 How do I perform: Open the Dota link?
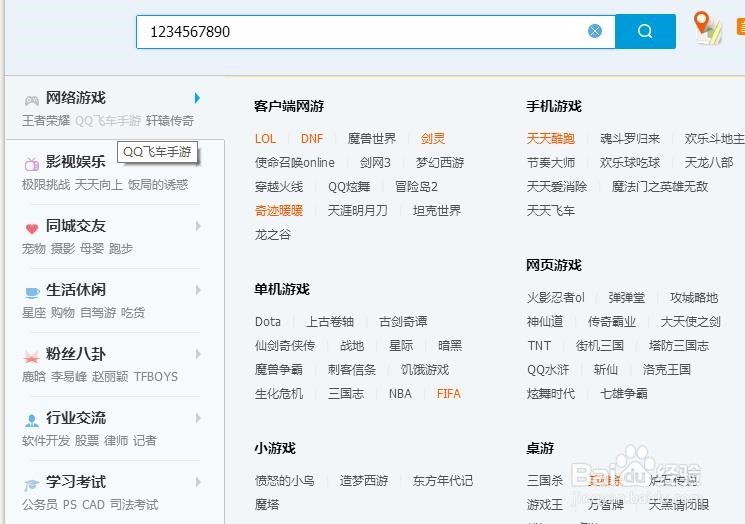point(267,322)
